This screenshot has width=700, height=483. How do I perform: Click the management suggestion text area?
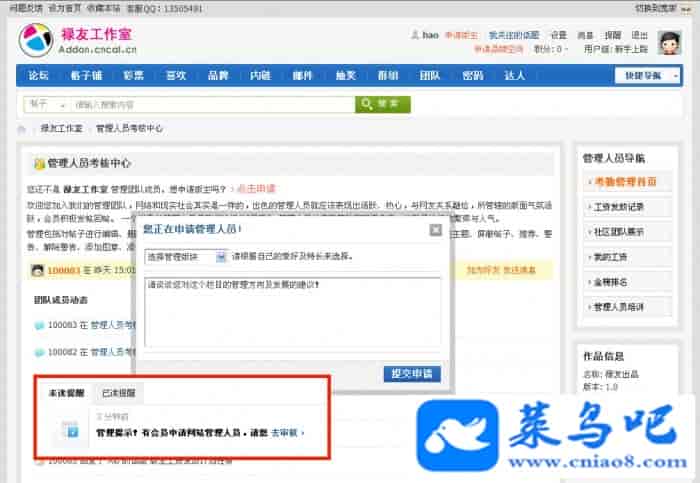pyautogui.click(x=293, y=312)
